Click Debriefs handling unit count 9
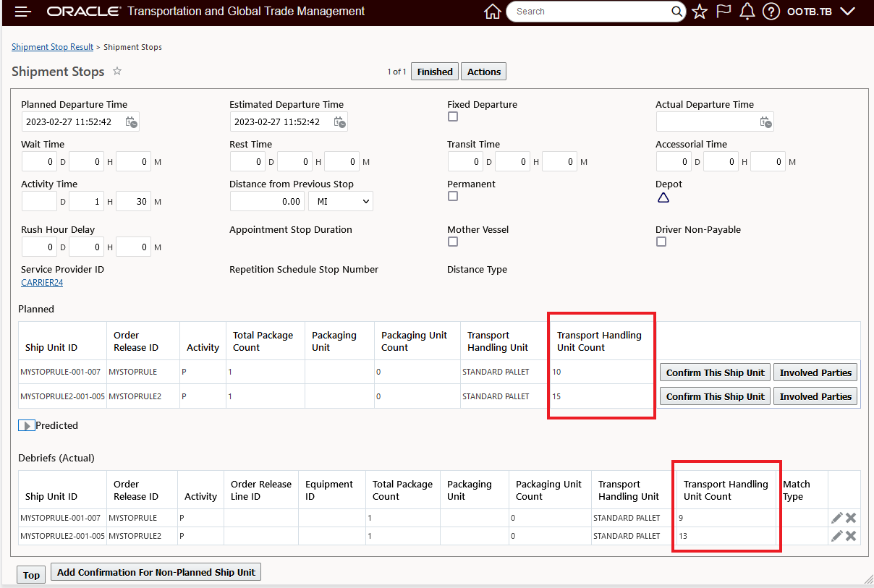Viewport: 874px width, 588px height. [681, 518]
